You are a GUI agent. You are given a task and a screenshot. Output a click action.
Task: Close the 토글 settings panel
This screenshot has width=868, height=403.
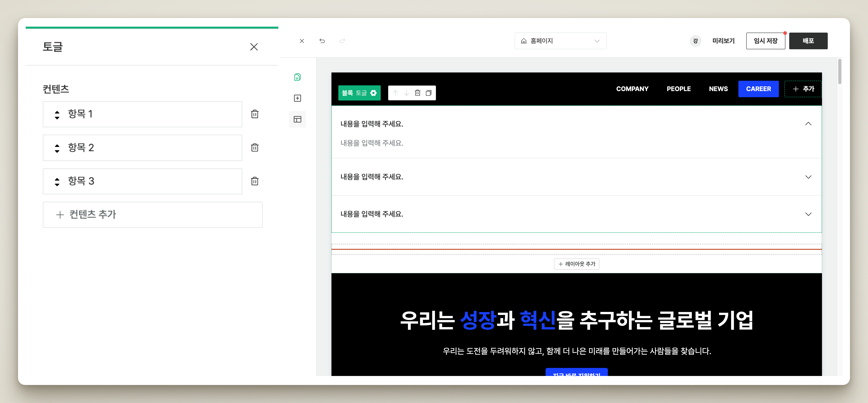tap(254, 47)
